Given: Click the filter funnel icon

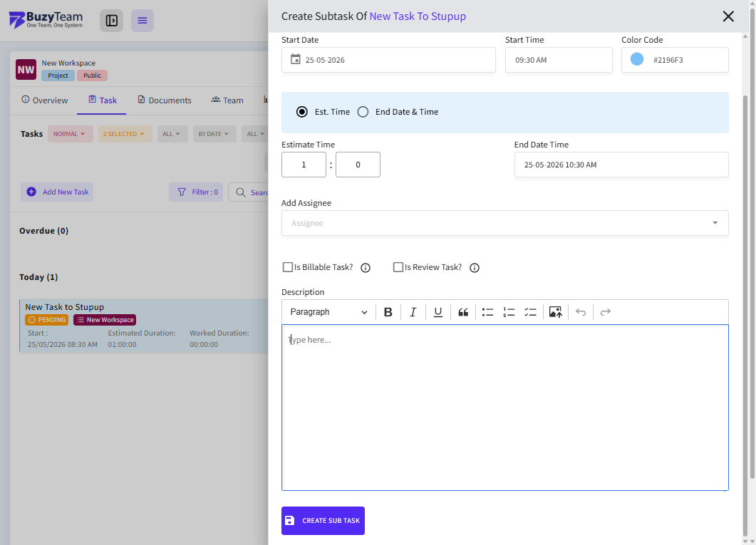Looking at the screenshot, I should coord(182,192).
